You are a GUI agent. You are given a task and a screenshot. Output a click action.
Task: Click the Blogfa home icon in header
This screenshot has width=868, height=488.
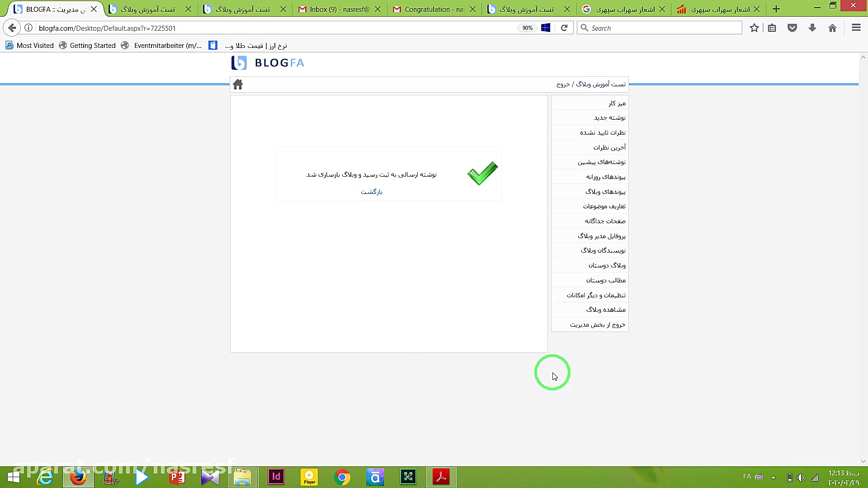tap(238, 84)
